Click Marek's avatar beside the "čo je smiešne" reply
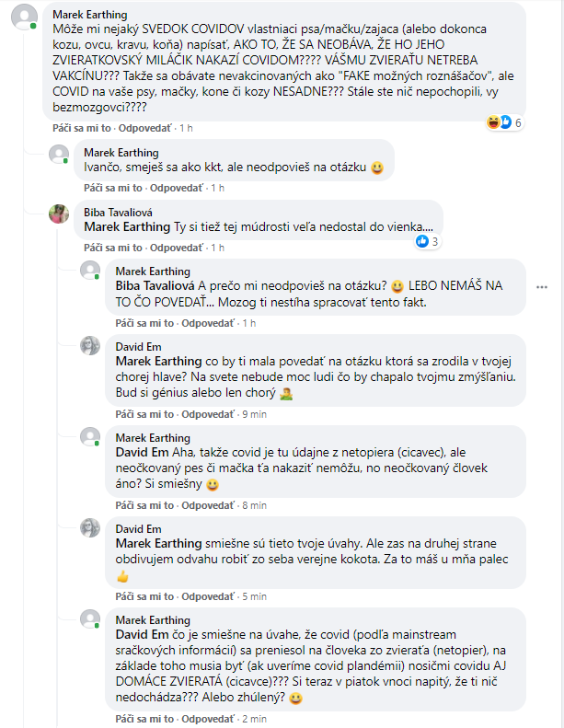Screen dimensions: 564x728 click(x=90, y=618)
